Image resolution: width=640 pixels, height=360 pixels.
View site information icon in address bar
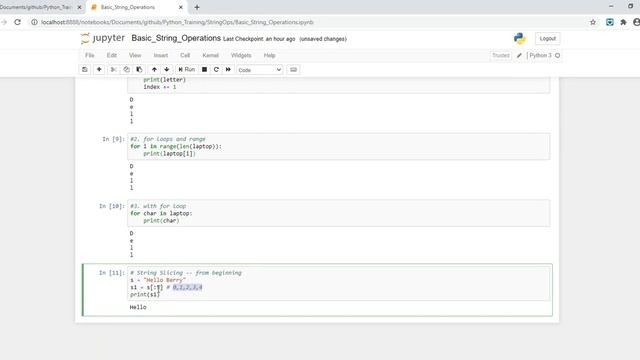point(35,22)
